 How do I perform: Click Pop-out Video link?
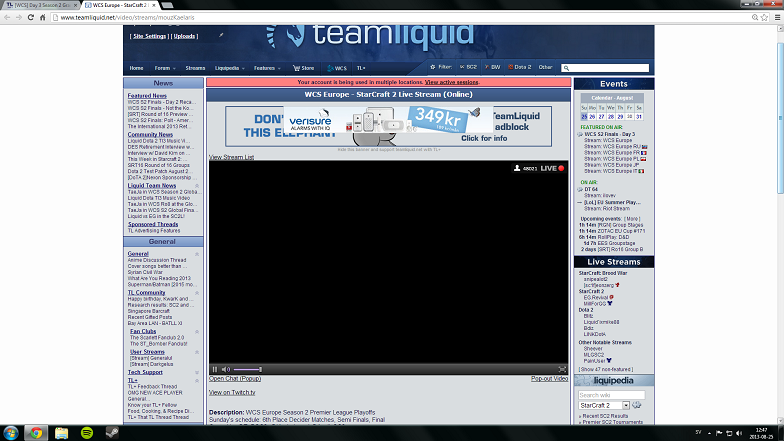tap(550, 378)
